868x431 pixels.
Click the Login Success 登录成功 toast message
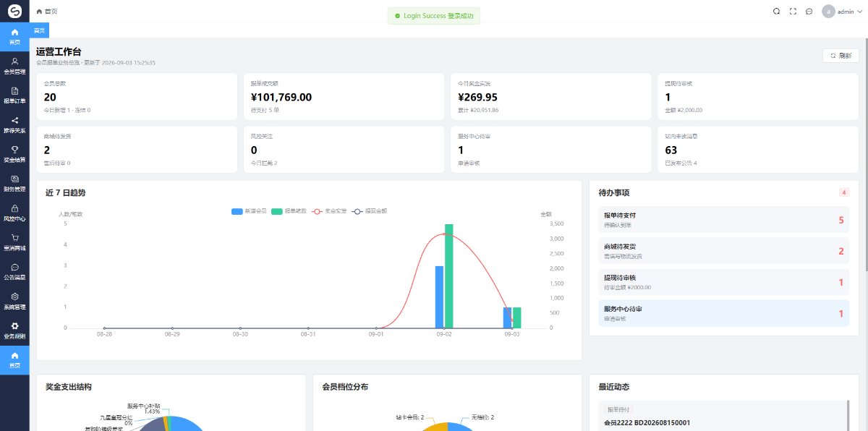tap(434, 16)
